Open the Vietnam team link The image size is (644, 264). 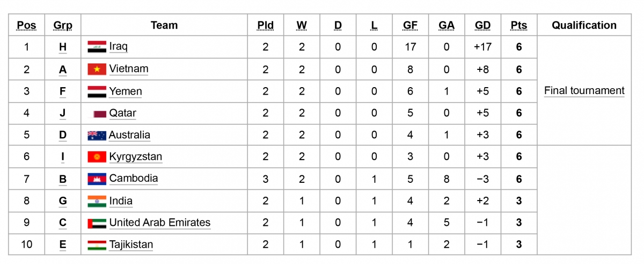[129, 69]
